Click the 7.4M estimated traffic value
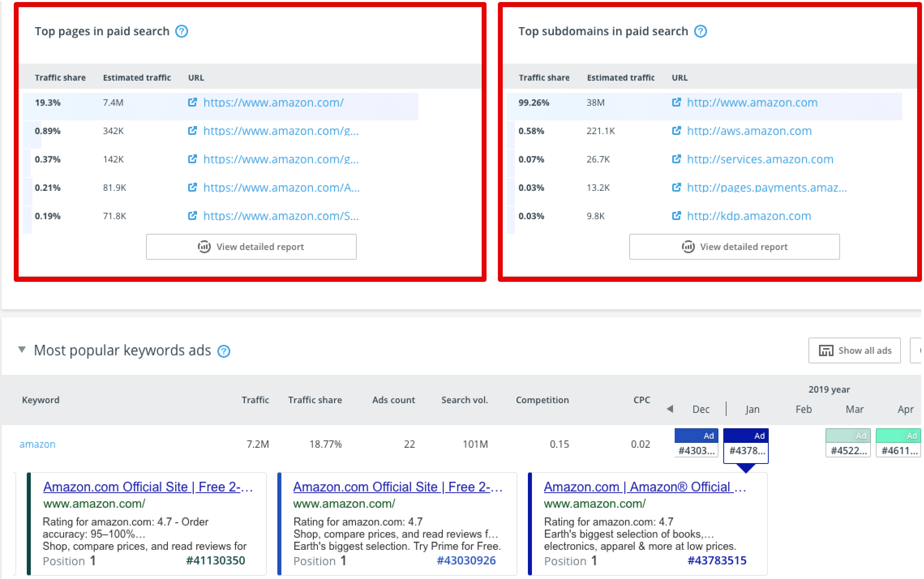The height and width of the screenshot is (579, 924). click(113, 103)
